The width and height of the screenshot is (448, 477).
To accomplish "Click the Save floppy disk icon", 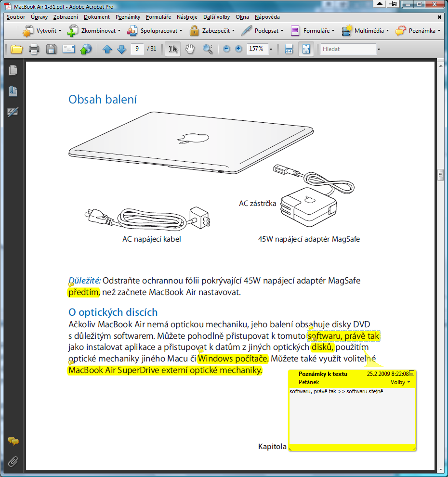I will tap(51, 49).
